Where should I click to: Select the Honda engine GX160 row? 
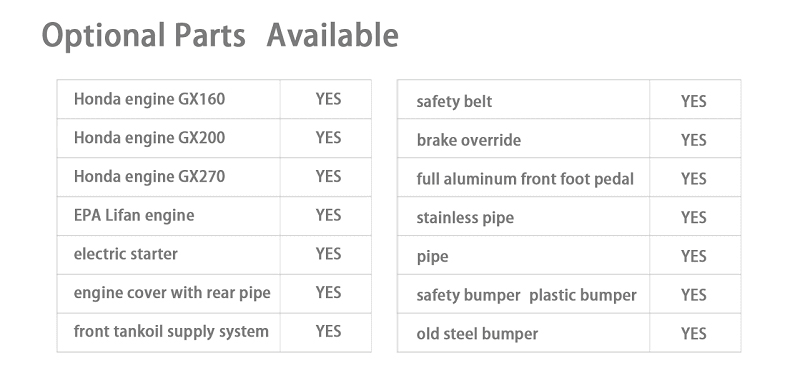[214, 99]
